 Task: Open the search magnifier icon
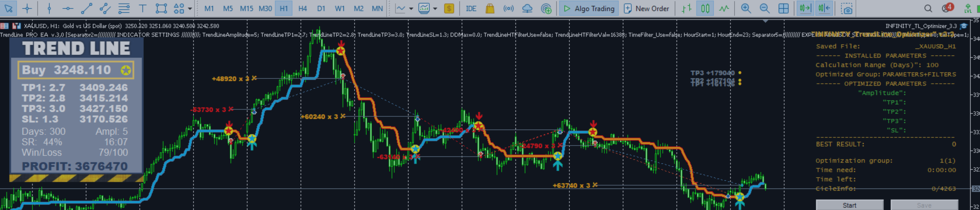[928, 8]
